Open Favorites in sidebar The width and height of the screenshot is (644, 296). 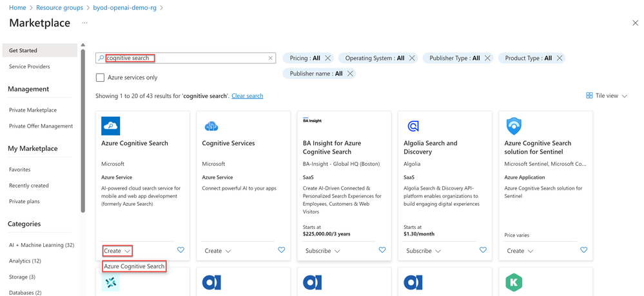pyautogui.click(x=20, y=170)
